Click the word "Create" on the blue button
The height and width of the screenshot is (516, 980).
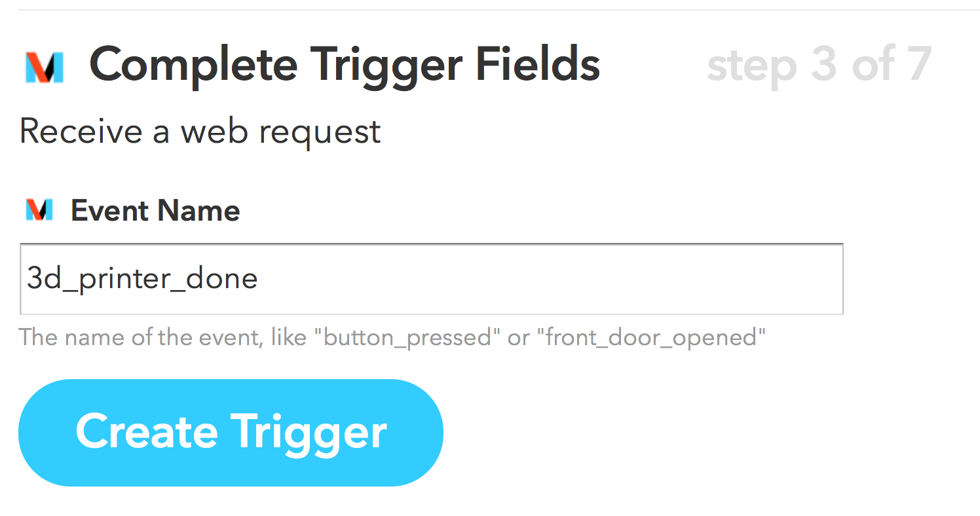pyautogui.click(x=147, y=432)
